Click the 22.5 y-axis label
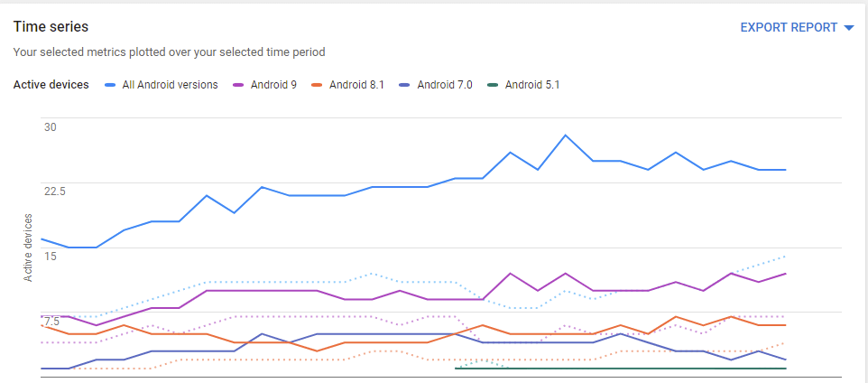The height and width of the screenshot is (383, 868). [55, 191]
